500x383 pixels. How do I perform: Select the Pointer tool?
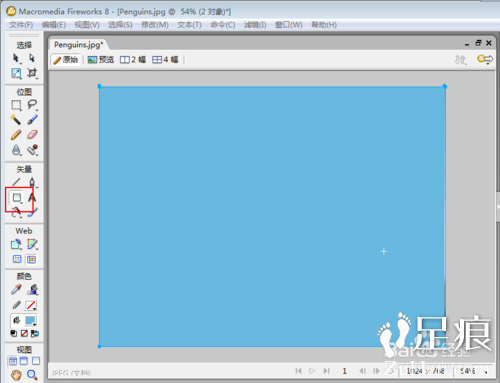coord(16,58)
